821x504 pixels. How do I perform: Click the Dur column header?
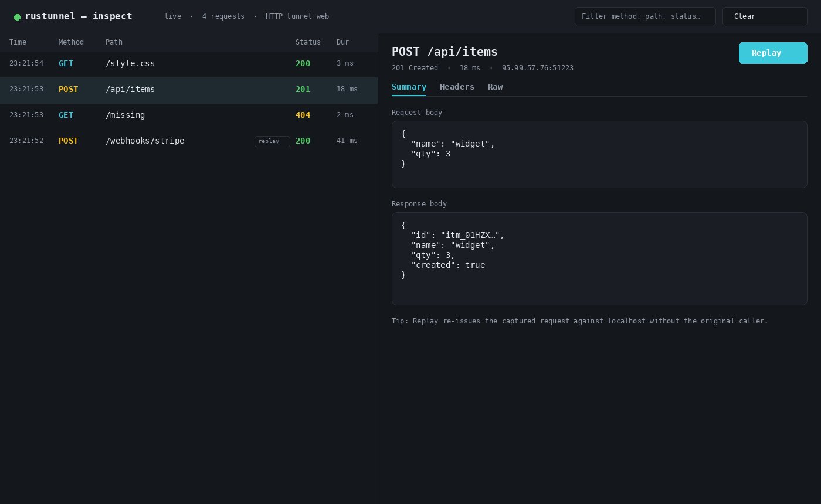(342, 42)
